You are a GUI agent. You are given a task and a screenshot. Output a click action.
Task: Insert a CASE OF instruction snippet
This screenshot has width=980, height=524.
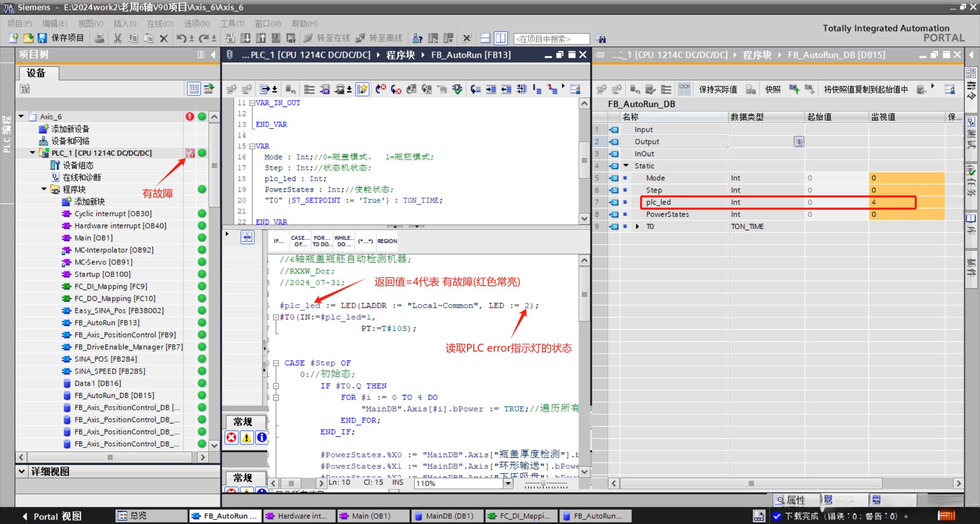tap(300, 241)
